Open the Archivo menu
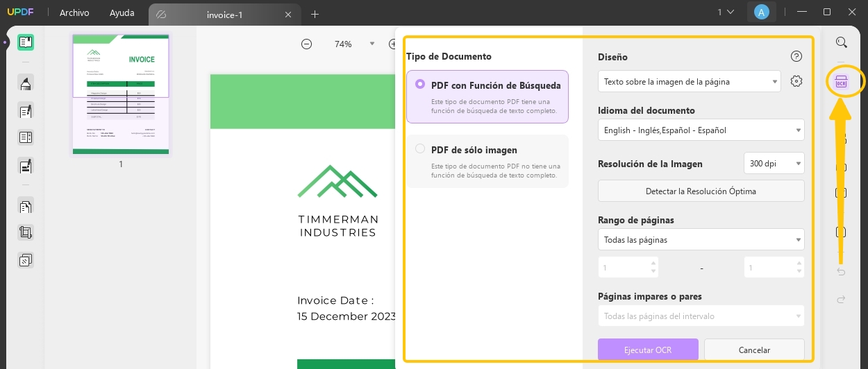The image size is (868, 369). tap(74, 13)
